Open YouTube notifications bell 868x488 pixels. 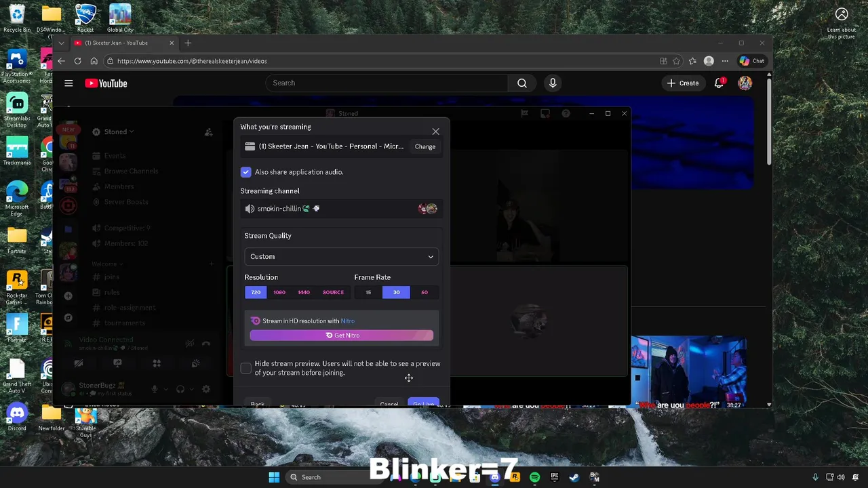coord(719,83)
